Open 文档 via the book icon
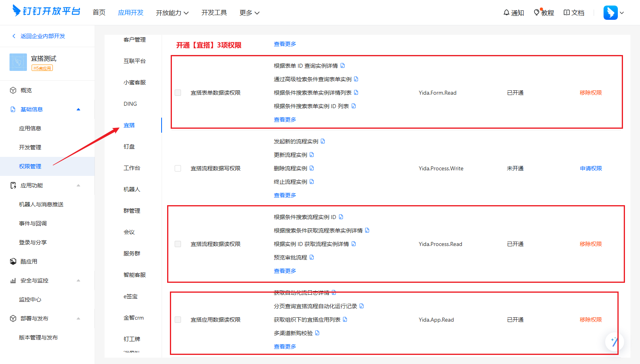Screen dimensions: 640x364 pyautogui.click(x=567, y=13)
